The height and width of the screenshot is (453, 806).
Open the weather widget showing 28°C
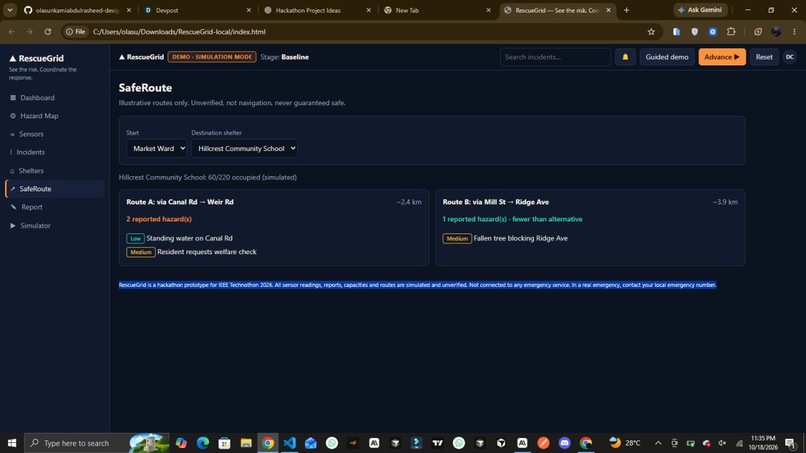point(625,443)
